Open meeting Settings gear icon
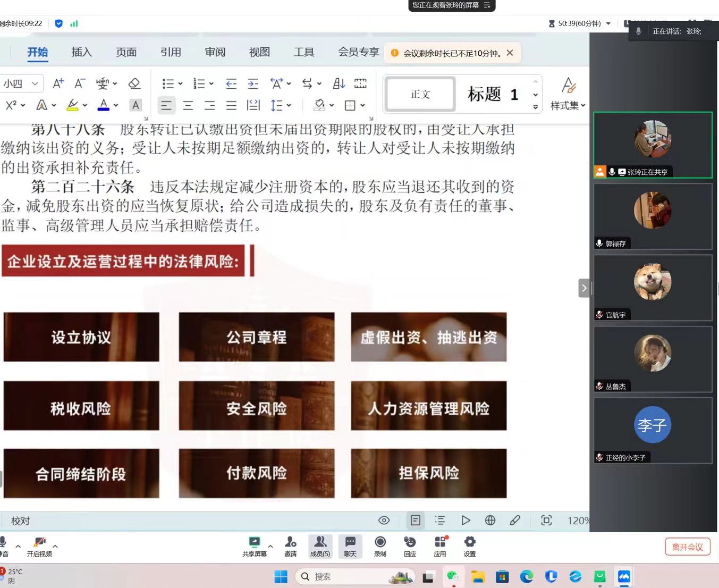Image resolution: width=719 pixels, height=588 pixels. (x=470, y=546)
